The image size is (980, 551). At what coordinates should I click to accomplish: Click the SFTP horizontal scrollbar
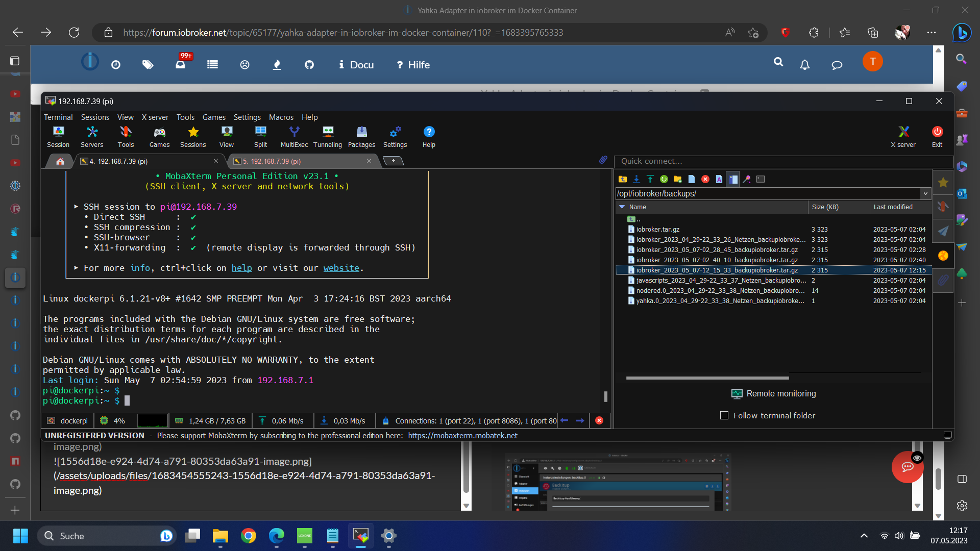coord(707,378)
